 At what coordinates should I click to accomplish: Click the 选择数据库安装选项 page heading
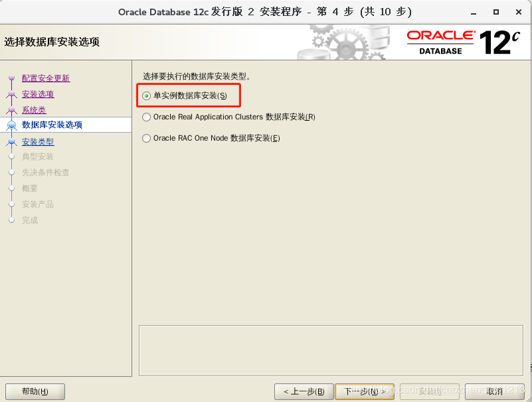52,42
